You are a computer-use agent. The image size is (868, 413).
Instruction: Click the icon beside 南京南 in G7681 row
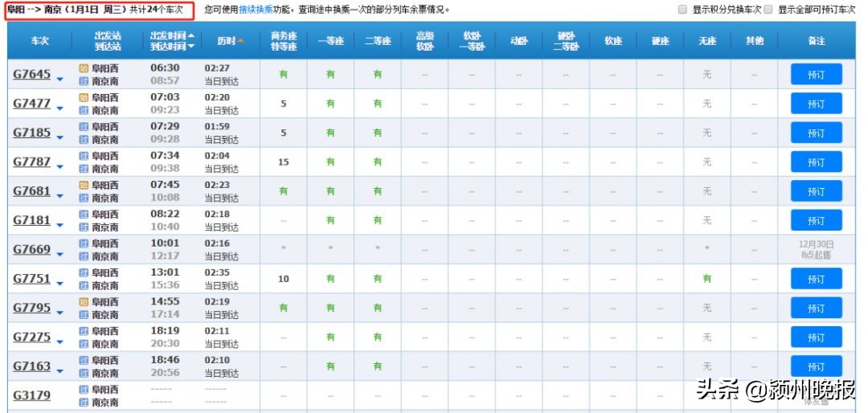tap(84, 198)
